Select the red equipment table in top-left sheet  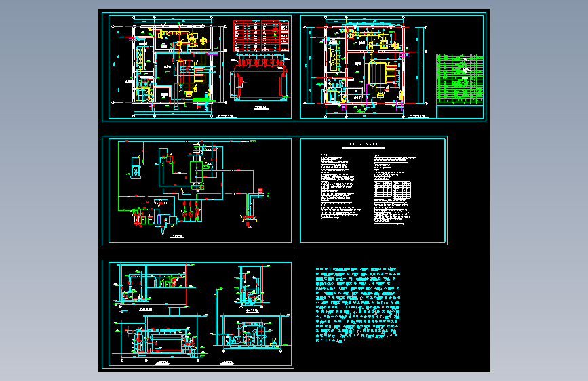tap(261, 36)
